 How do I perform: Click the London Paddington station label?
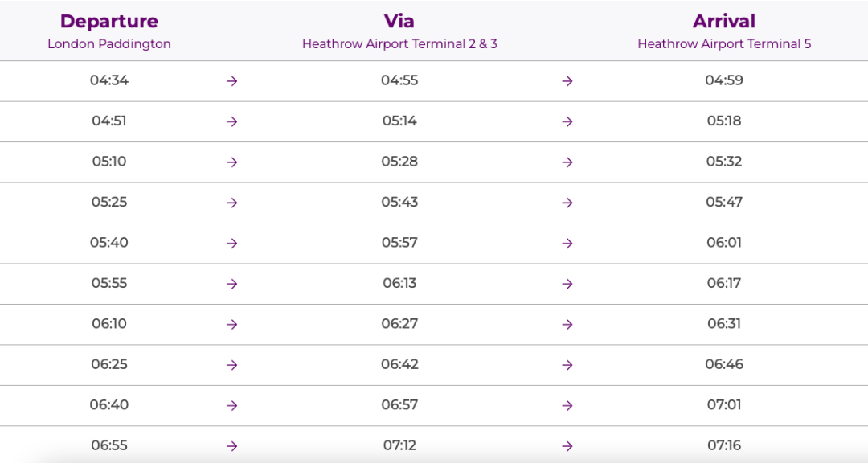(109, 43)
